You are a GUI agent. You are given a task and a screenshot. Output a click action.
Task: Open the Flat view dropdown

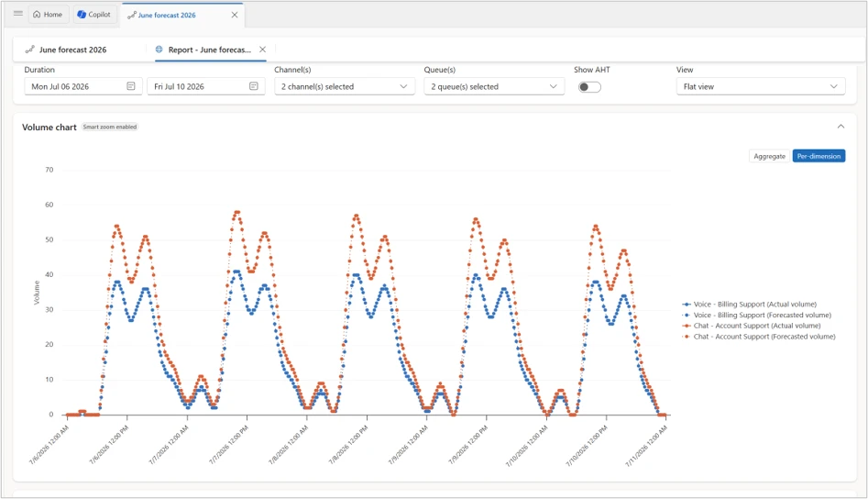(x=761, y=86)
